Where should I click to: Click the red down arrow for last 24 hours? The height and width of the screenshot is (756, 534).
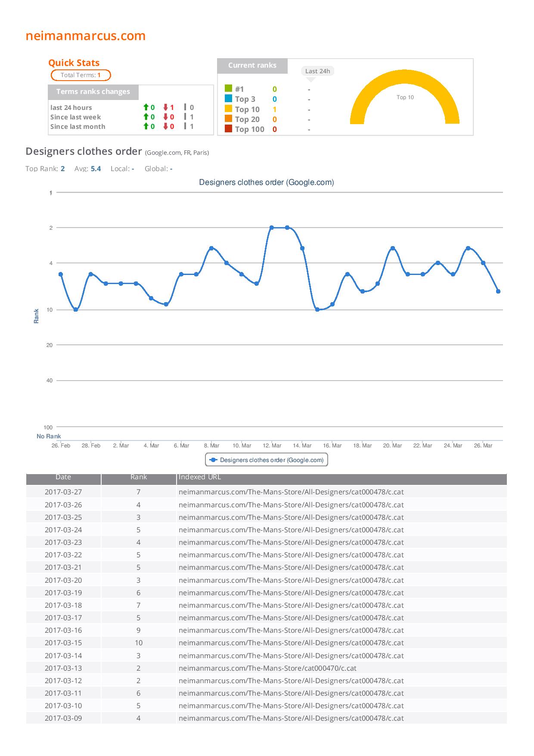[166, 107]
